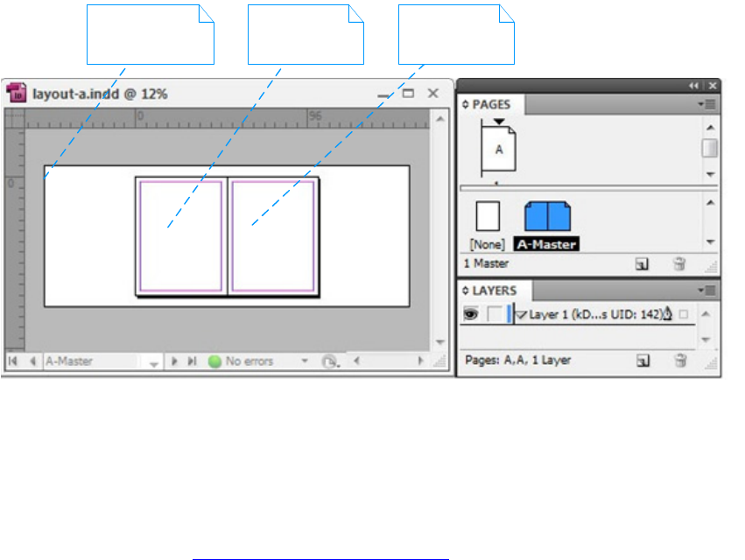This screenshot has width=745, height=560.
Task: Select the A-Master spread thumbnail
Action: [x=547, y=216]
